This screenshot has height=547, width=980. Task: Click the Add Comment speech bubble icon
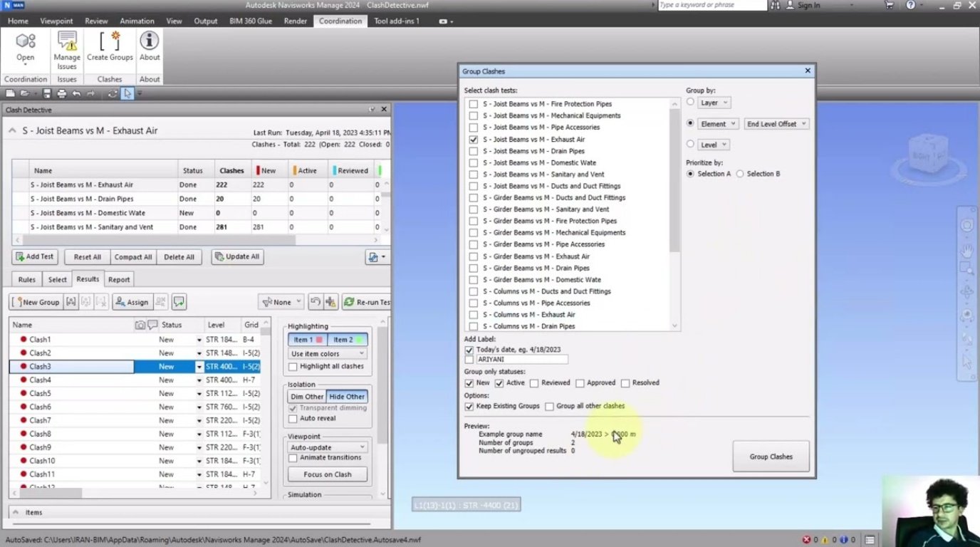click(179, 302)
